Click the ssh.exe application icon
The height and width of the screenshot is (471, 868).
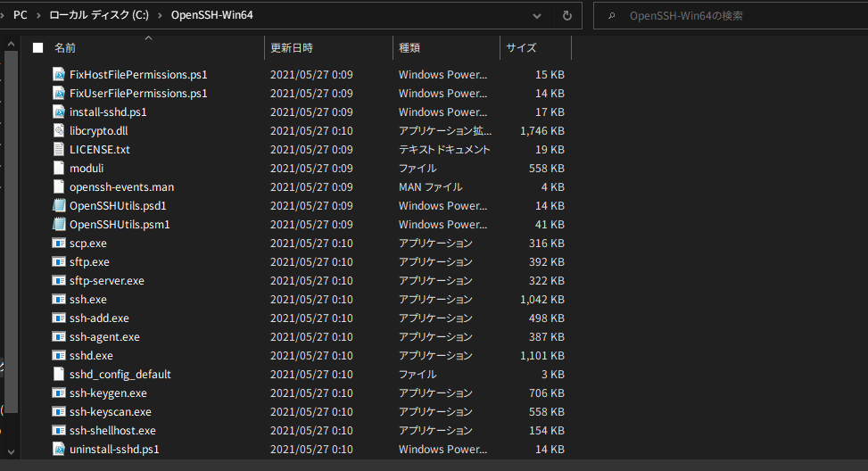(x=59, y=300)
